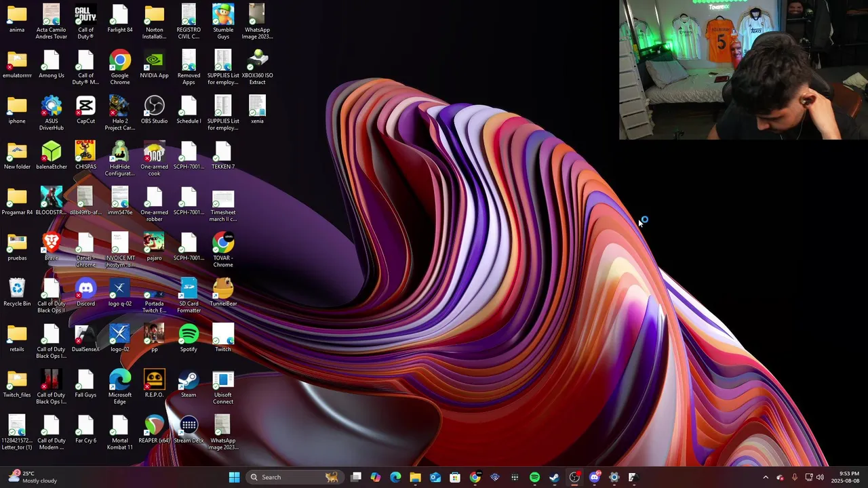The height and width of the screenshot is (488, 868).
Task: Select the webcam overlay thumbnail
Action: click(x=743, y=70)
